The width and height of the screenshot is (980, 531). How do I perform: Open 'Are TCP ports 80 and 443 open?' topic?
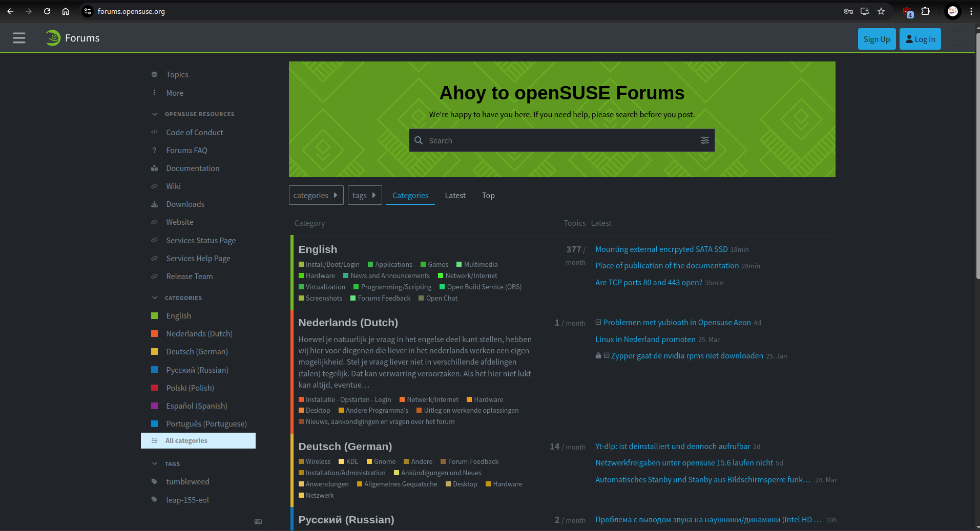[649, 283]
